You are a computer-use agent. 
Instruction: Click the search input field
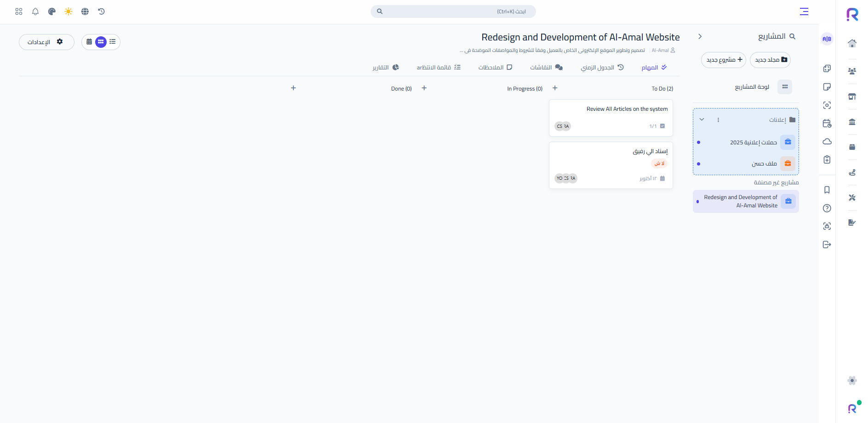coord(453,11)
